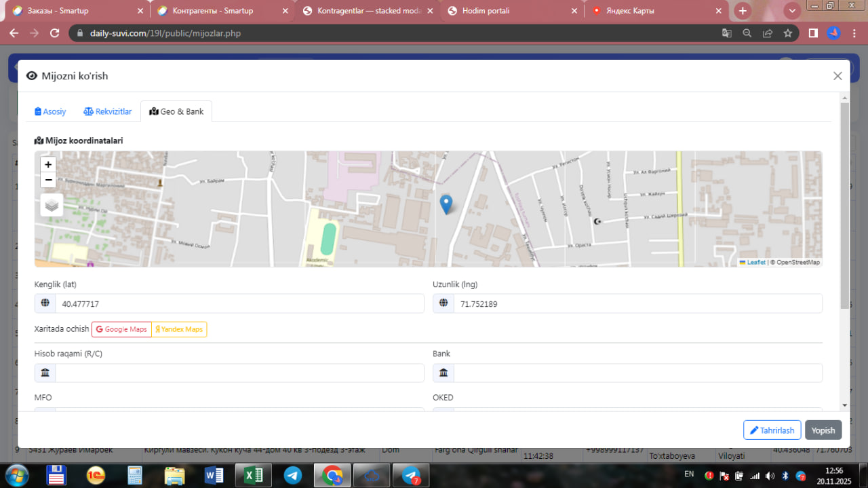Expand the browser tab search dropdown
Image resolution: width=868 pixels, height=488 pixels.
(791, 11)
